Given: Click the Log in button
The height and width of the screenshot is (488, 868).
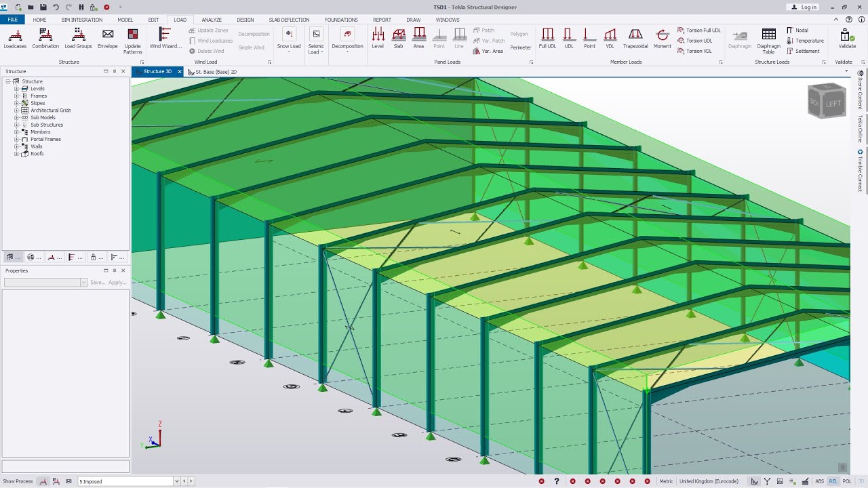Looking at the screenshot, I should point(804,7).
